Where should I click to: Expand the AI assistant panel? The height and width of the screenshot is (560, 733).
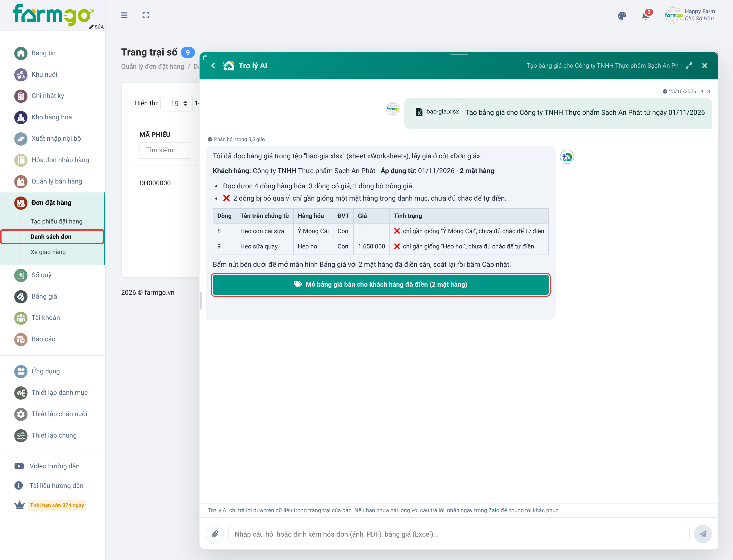[x=689, y=66]
